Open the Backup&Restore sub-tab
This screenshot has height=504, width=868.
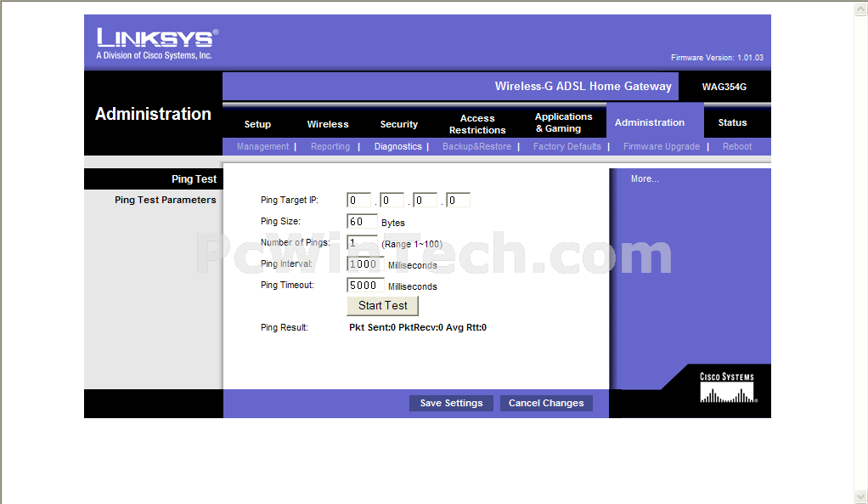click(x=476, y=146)
